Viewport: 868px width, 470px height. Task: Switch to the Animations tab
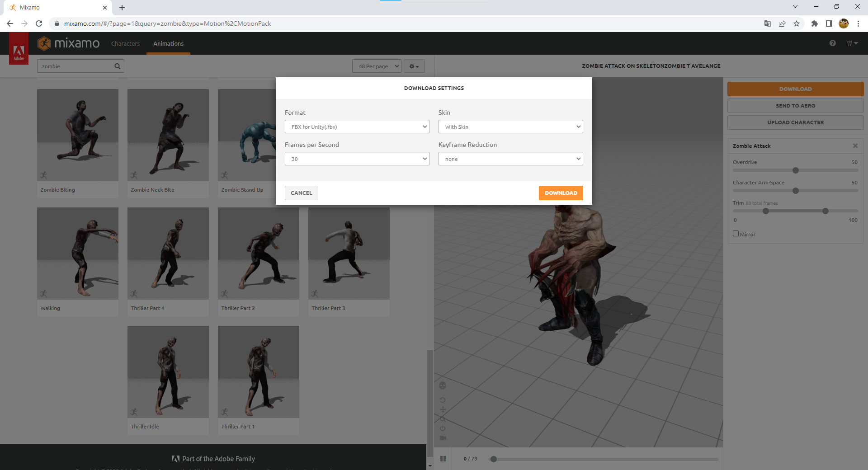(x=168, y=43)
